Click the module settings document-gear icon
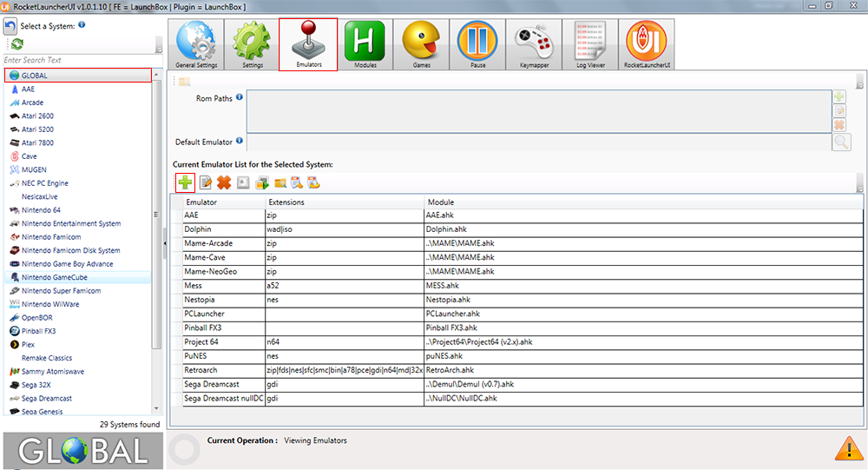The height and width of the screenshot is (470, 868). point(314,182)
